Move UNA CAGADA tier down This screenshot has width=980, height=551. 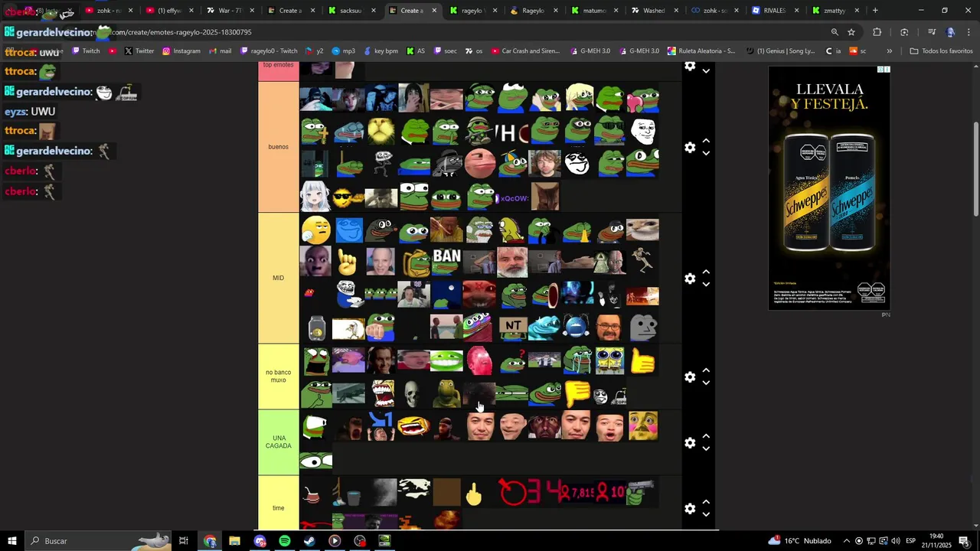(706, 448)
